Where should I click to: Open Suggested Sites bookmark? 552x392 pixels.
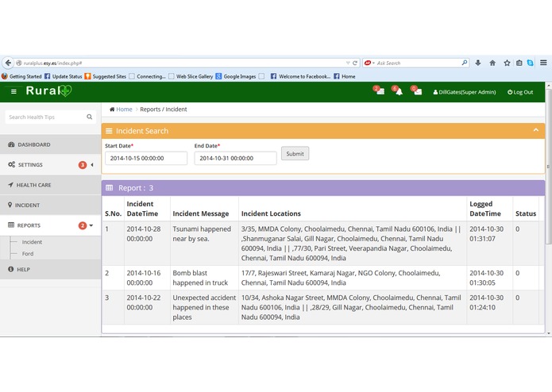pyautogui.click(x=106, y=76)
